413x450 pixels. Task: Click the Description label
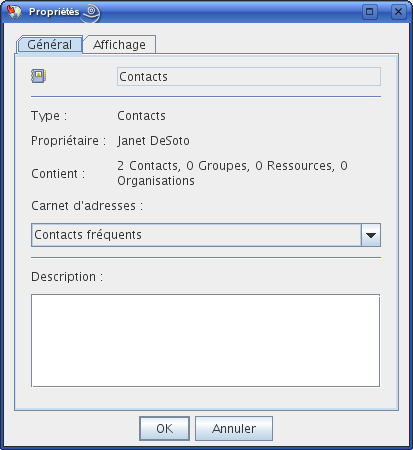(x=67, y=277)
